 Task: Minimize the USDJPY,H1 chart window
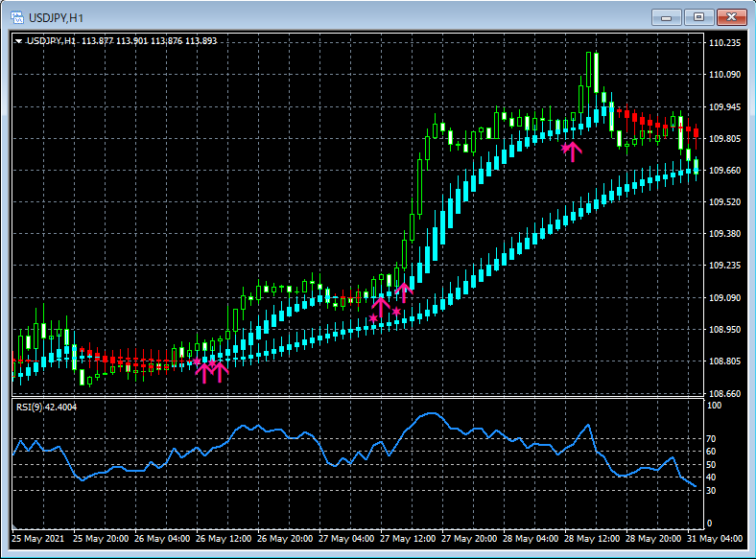(x=667, y=17)
